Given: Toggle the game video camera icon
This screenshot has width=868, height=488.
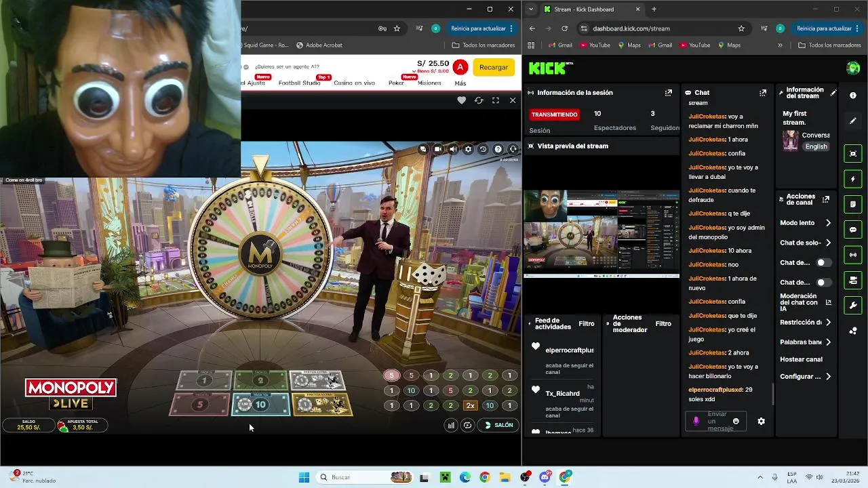Looking at the screenshot, I should (x=438, y=149).
